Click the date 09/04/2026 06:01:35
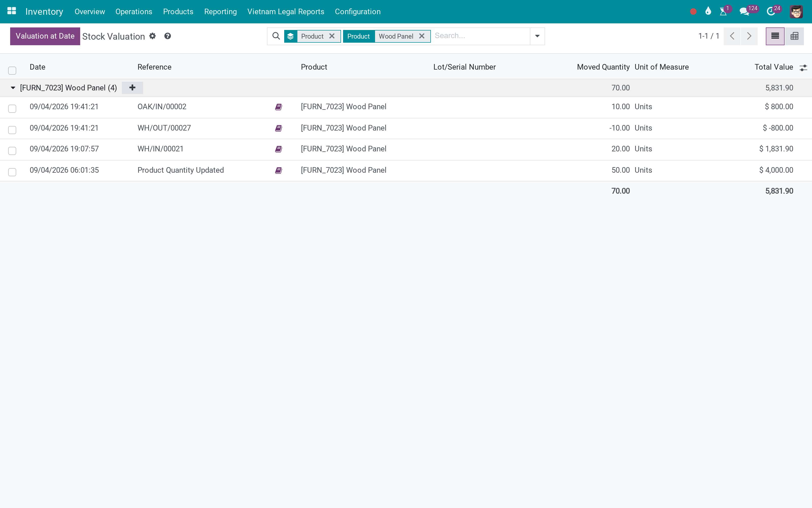 point(64,170)
